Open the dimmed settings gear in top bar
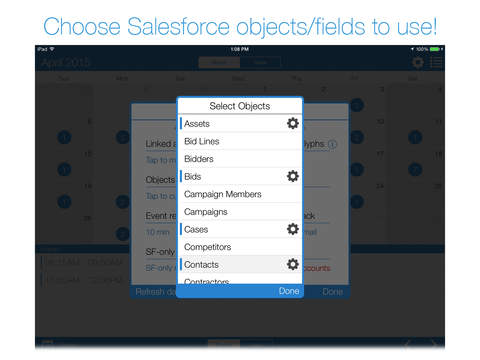 pos(418,62)
